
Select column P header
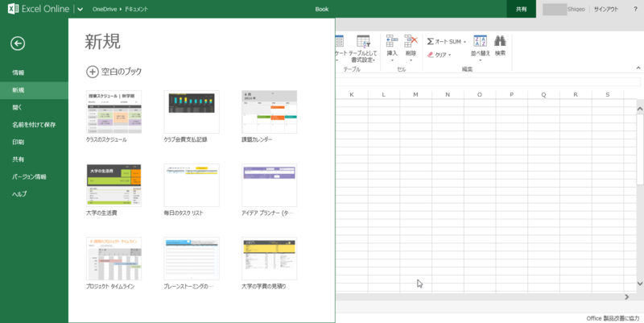(511, 94)
